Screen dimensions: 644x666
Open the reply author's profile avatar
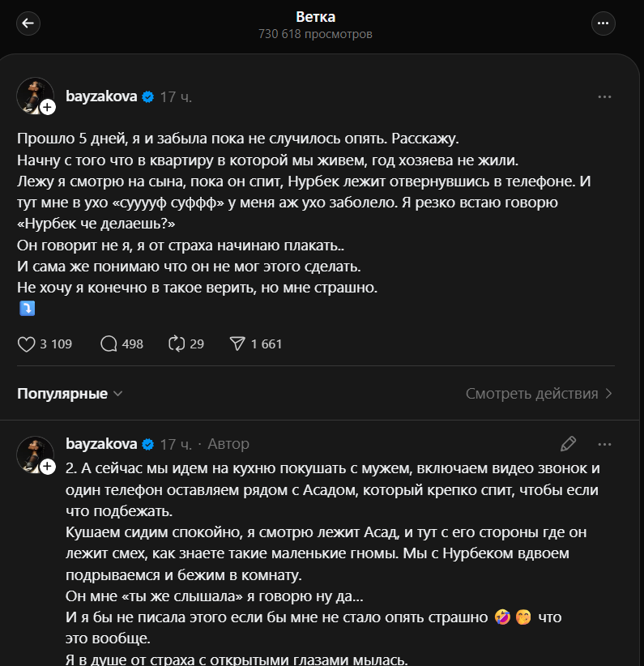pyautogui.click(x=34, y=454)
